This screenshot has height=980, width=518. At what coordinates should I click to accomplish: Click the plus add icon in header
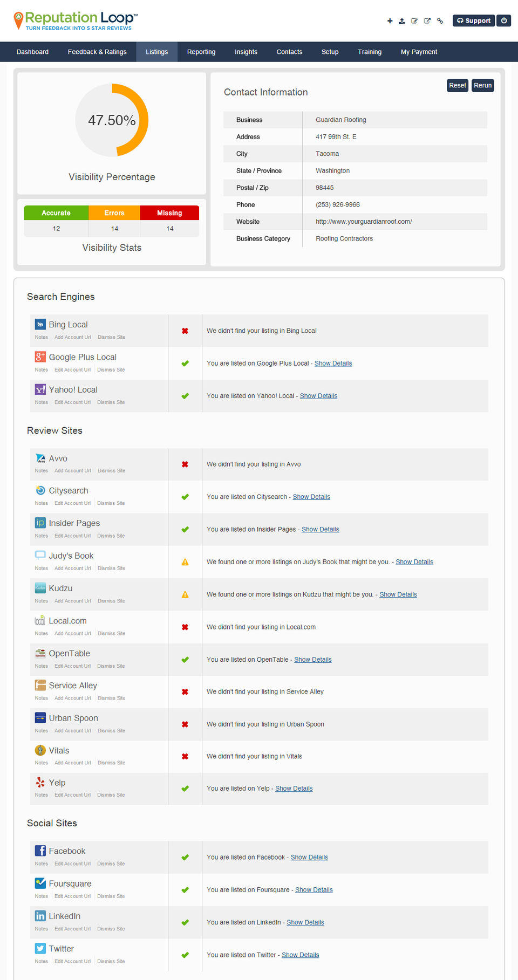(x=390, y=21)
